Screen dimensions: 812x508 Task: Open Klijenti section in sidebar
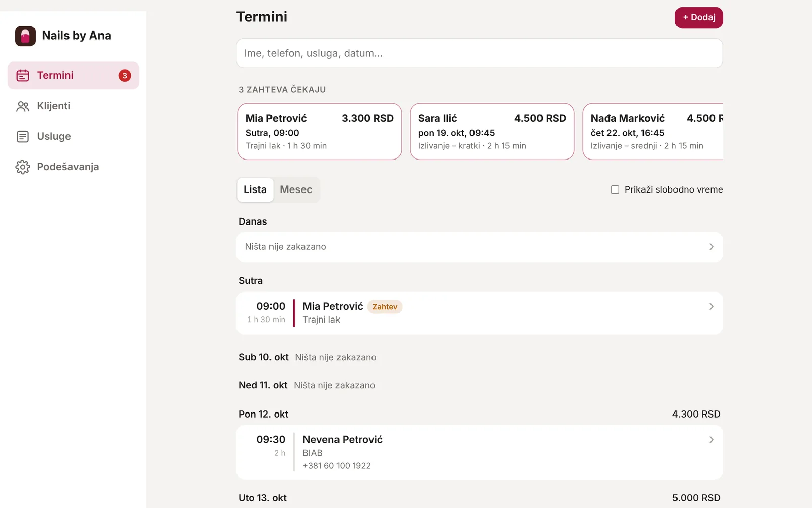coord(73,106)
